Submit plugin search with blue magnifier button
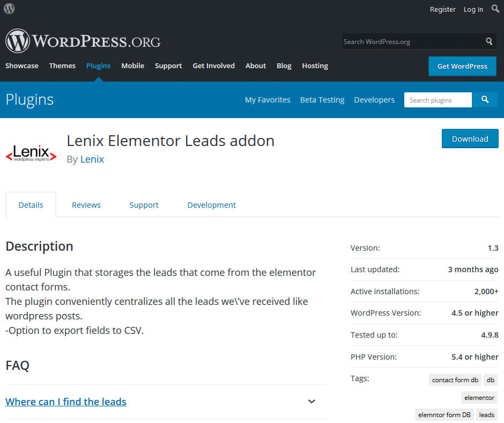 pos(485,100)
